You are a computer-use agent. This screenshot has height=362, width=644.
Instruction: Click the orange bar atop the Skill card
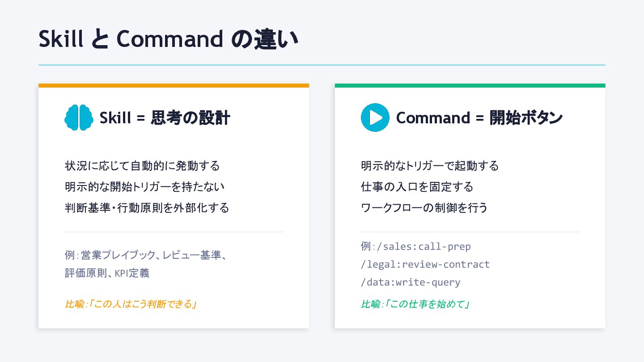coord(174,85)
